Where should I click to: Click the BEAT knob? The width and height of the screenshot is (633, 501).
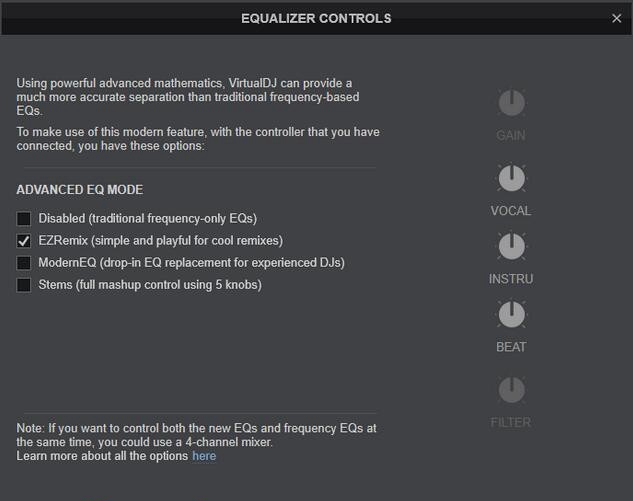point(511,314)
